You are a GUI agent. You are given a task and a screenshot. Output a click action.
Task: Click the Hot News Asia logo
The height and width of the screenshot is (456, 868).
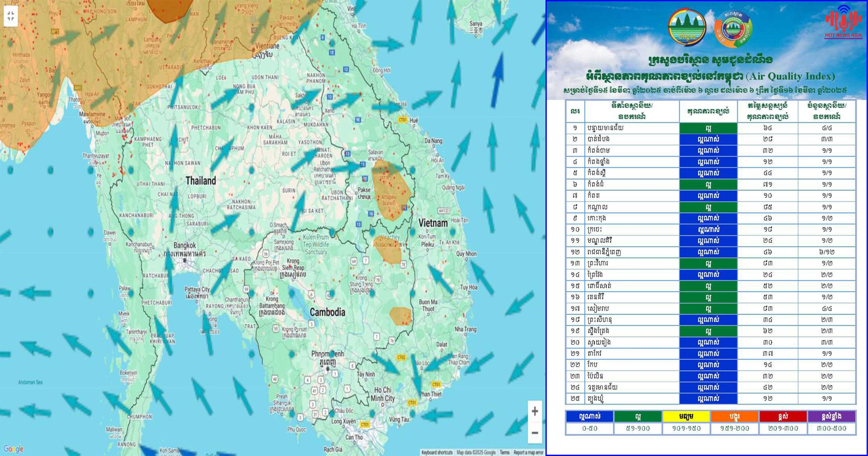pos(843,22)
